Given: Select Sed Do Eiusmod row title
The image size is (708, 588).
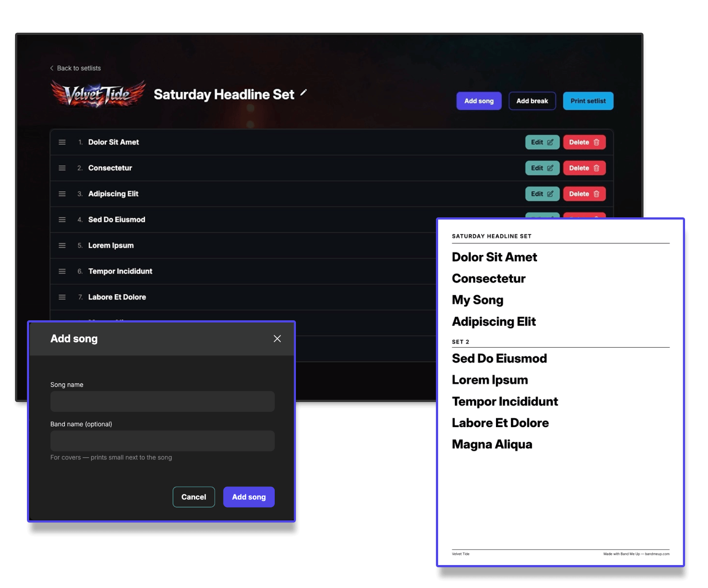Looking at the screenshot, I should tap(117, 220).
